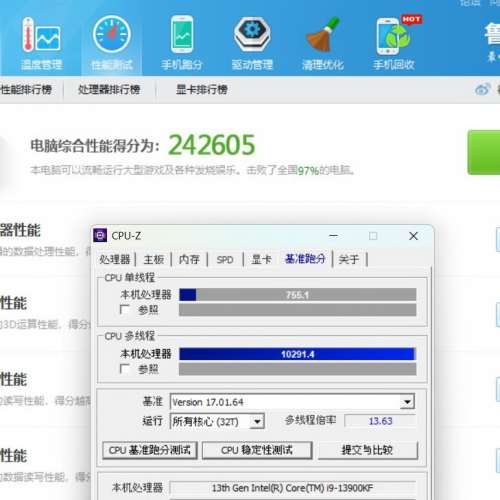The height and width of the screenshot is (500, 500).
Task: Click the single-thread 参照 reference bar
Action: (298, 310)
